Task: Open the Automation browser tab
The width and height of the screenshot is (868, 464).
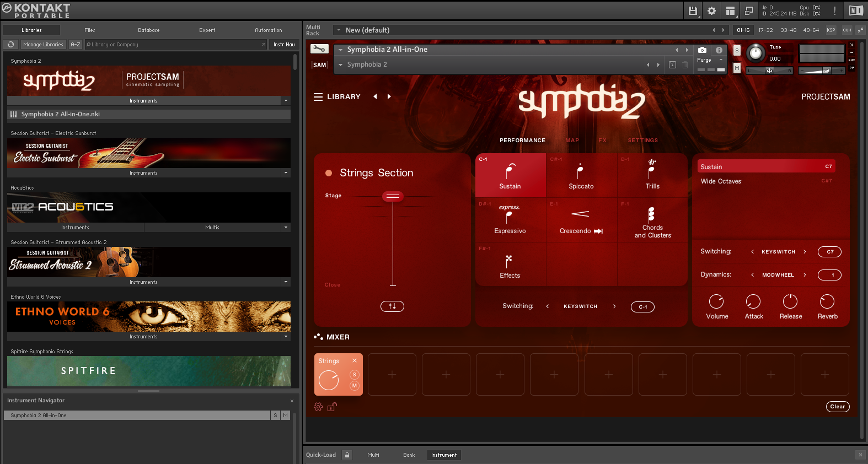Action: click(269, 30)
